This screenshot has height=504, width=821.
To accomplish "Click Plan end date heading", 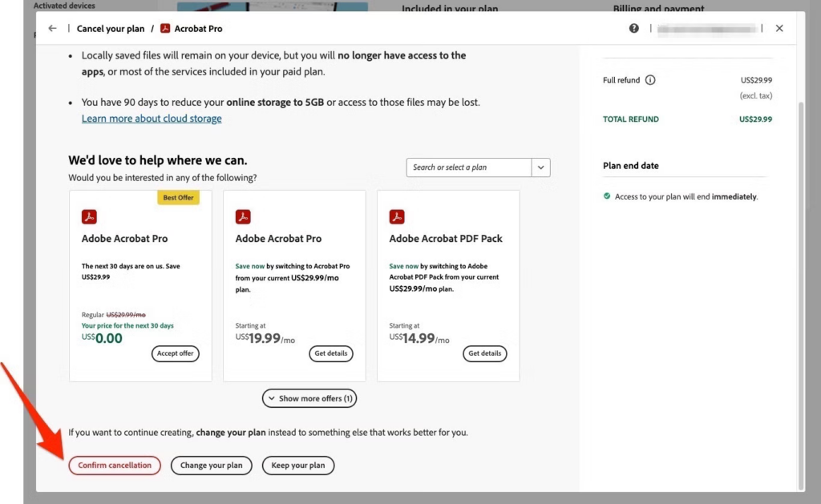I will (631, 165).
